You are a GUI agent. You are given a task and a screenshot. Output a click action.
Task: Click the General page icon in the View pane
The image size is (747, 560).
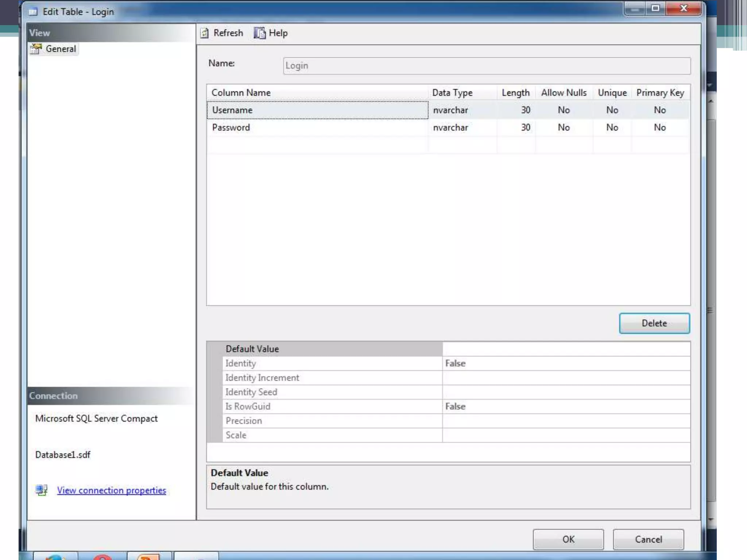[x=36, y=49]
